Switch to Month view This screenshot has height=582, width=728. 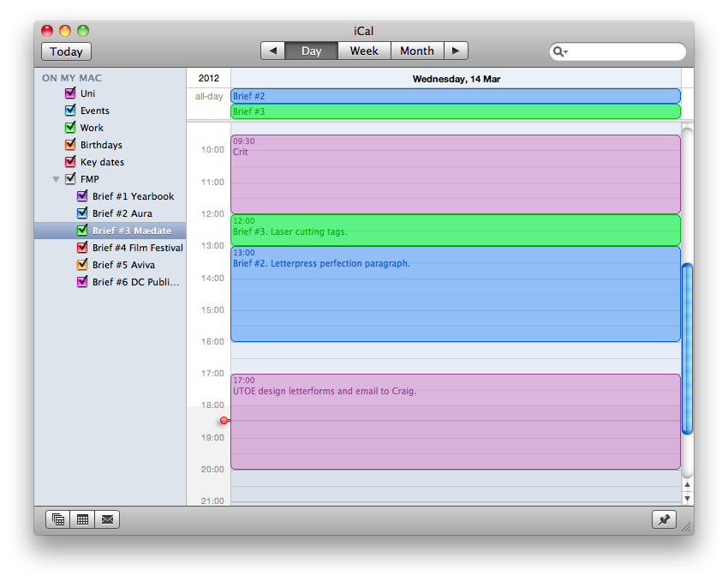417,51
